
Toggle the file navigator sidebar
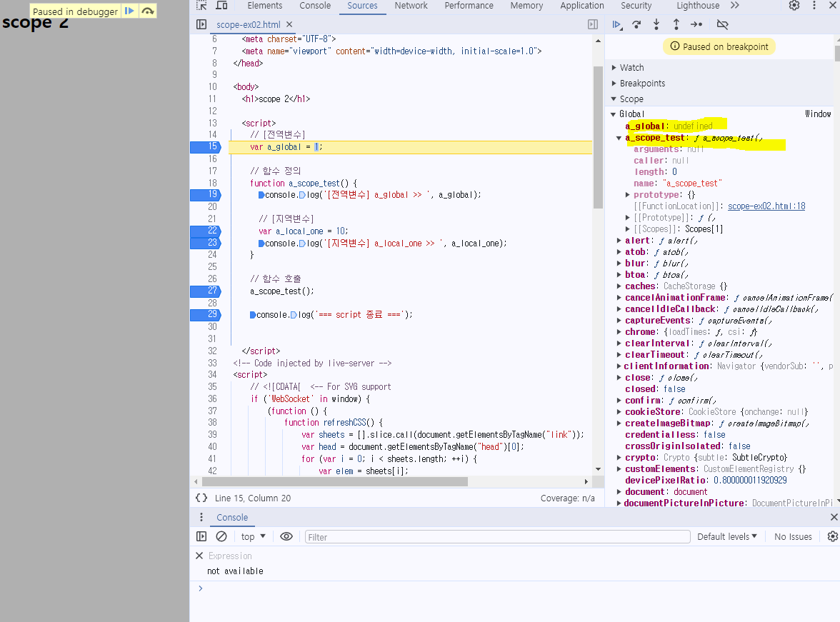201,25
